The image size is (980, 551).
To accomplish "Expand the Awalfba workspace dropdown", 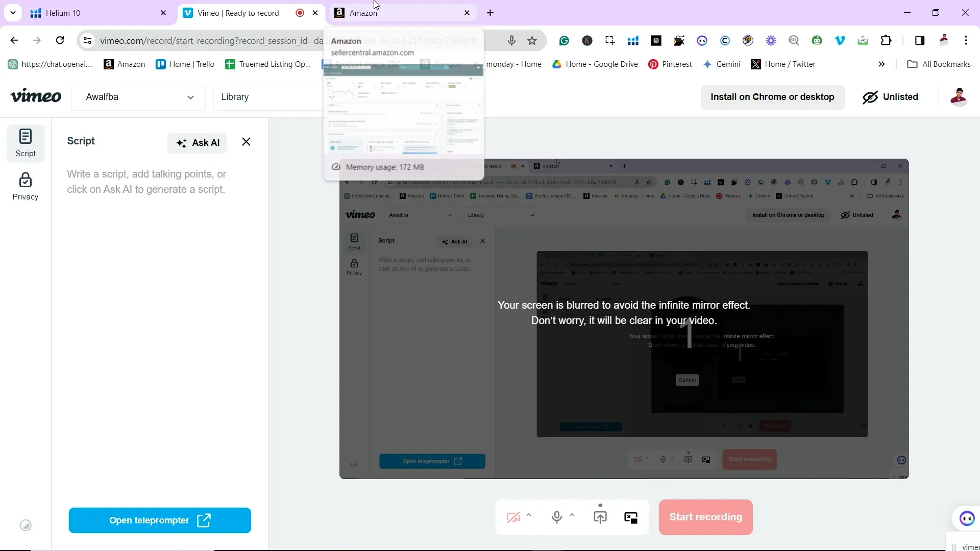I will (139, 97).
